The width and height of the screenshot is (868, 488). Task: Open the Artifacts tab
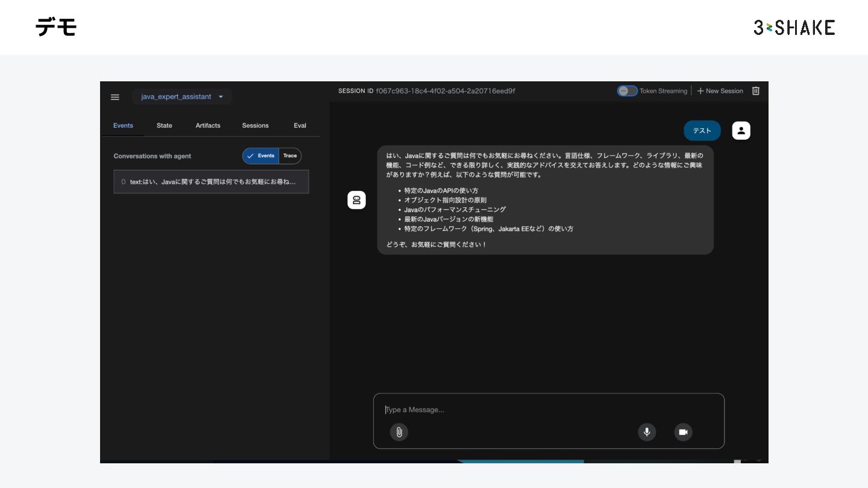click(x=208, y=125)
